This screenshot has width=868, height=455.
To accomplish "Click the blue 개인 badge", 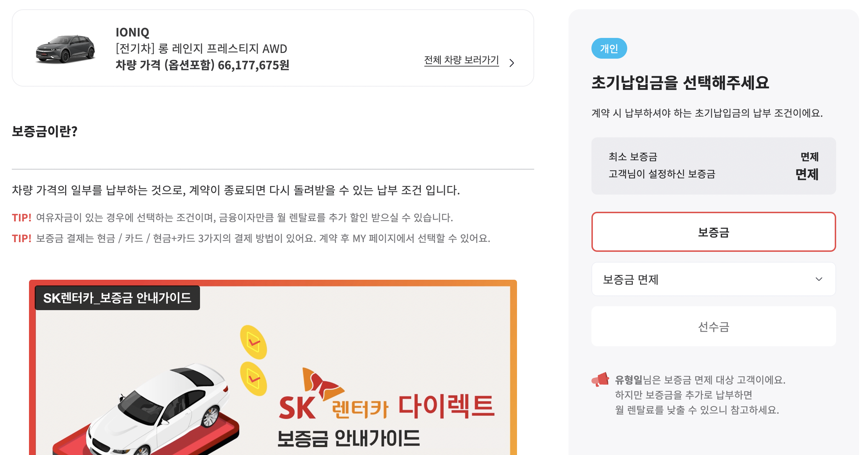I will [609, 48].
